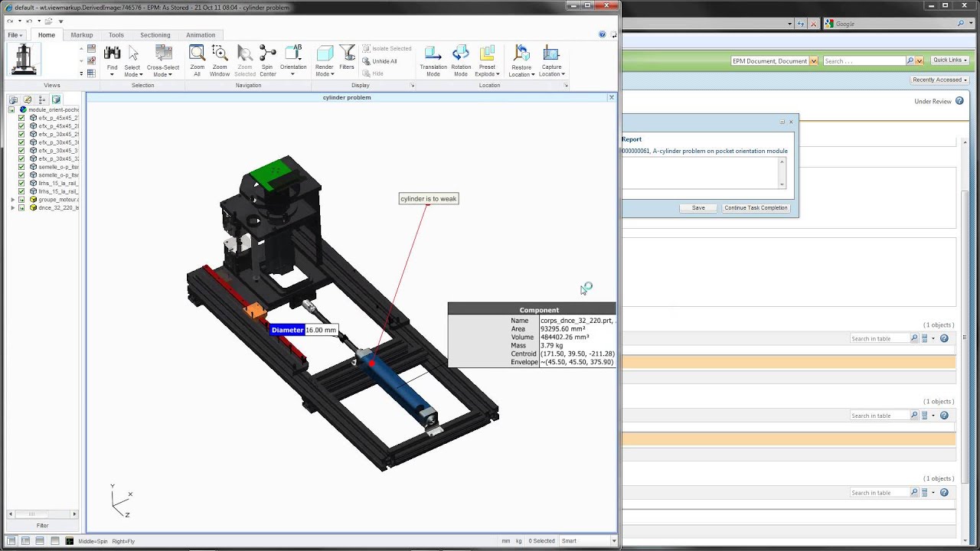Switch to the Sectioning tab
The image size is (980, 551).
[155, 35]
